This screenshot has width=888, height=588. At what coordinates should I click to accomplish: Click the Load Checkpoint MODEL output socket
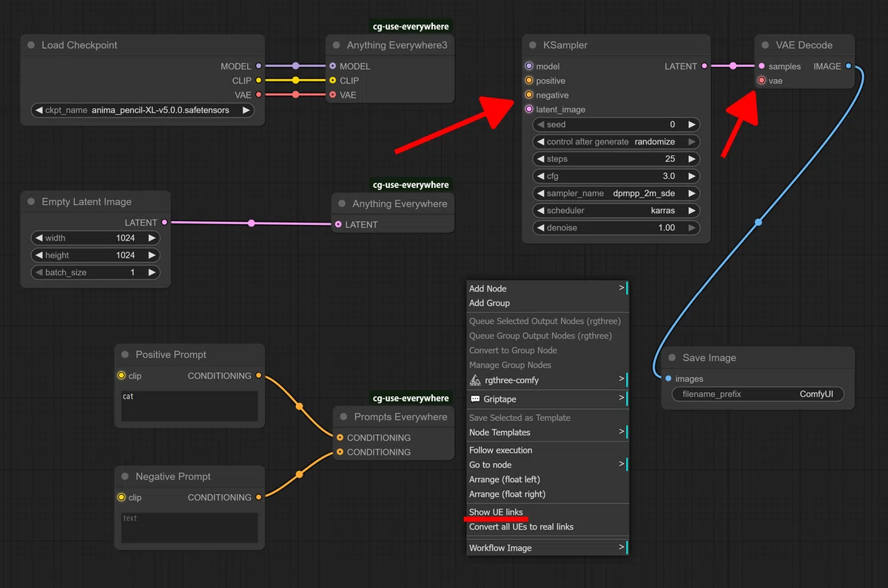[x=258, y=66]
